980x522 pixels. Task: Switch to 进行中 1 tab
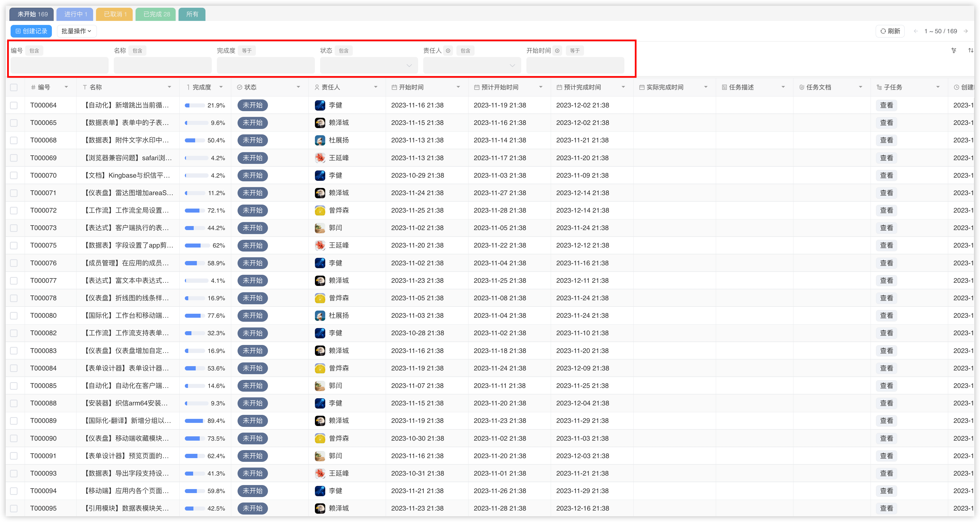(76, 14)
